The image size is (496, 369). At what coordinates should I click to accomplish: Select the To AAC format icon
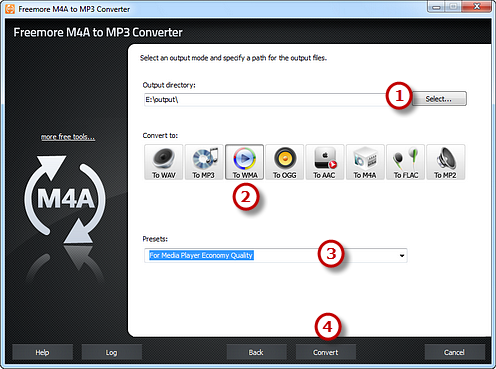pos(325,162)
